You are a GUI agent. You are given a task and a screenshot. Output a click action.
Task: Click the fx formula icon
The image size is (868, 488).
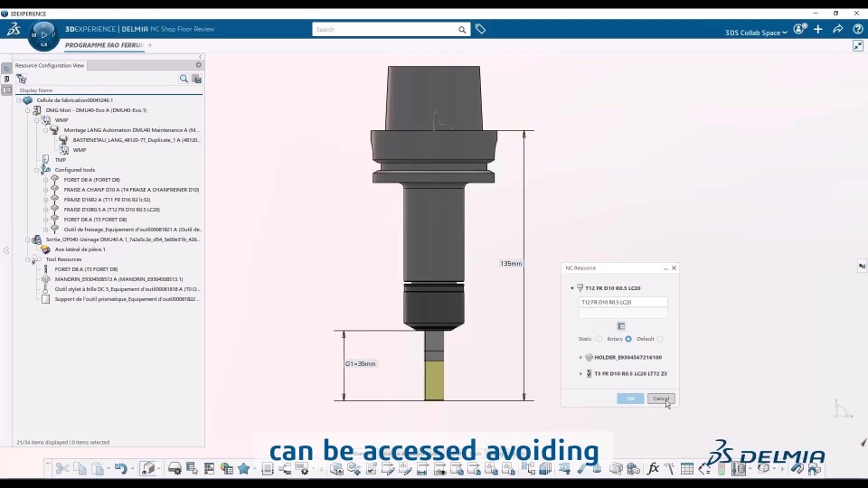tap(653, 469)
